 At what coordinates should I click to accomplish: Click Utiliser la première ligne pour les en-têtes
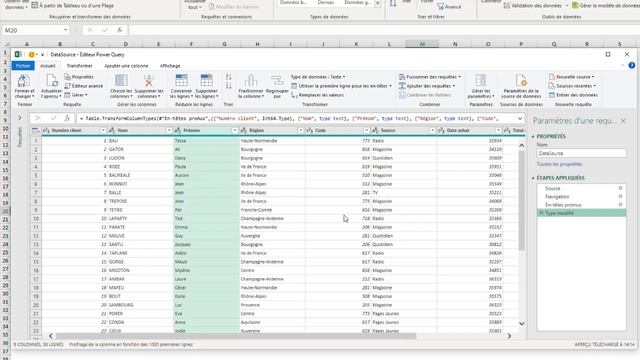coord(342,86)
